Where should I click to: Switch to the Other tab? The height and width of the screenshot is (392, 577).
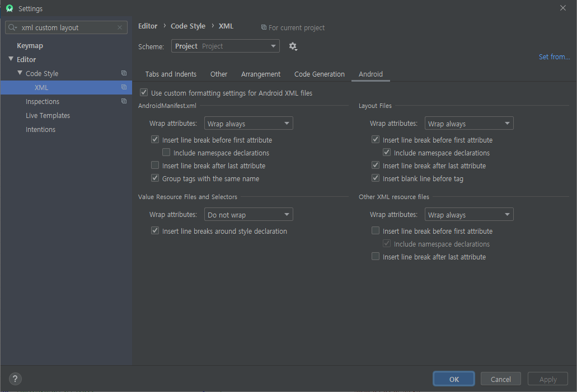point(219,74)
